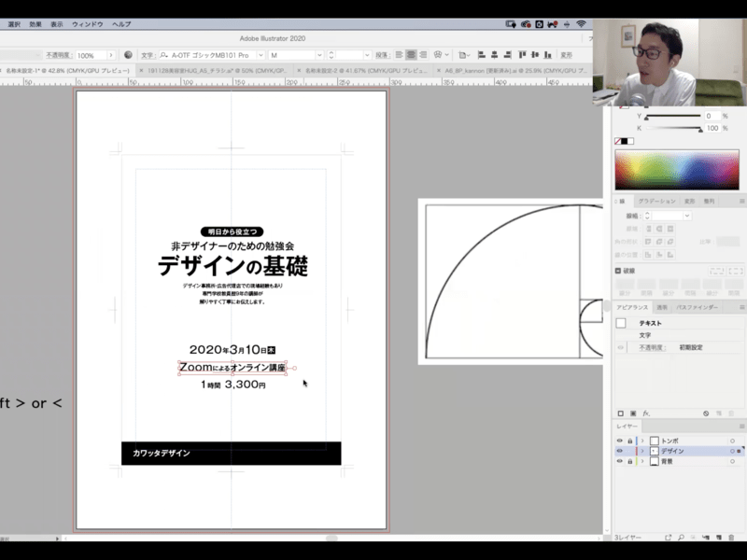Open the ウィンドウ menu
Viewport: 747px width, 560px height.
pos(87,23)
